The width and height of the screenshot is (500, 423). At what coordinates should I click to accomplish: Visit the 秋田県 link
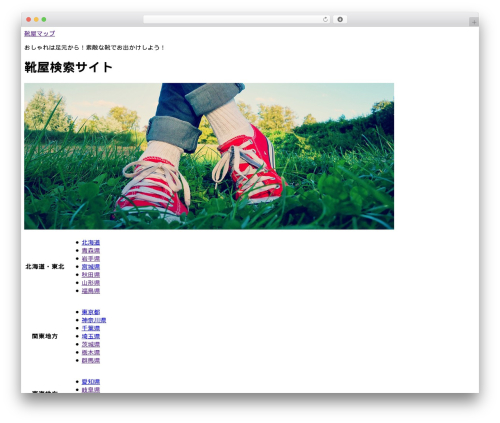click(x=91, y=275)
